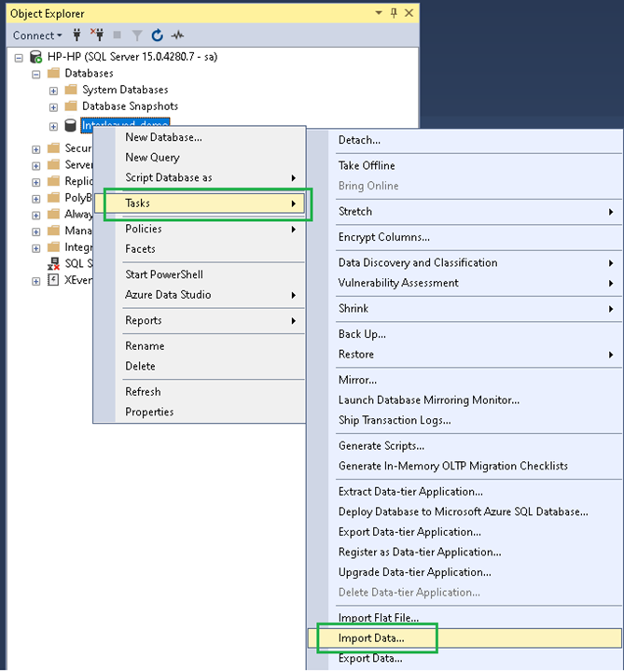Viewport: 624px width, 672px height.
Task: Expand the Database Snapshots node
Action: tap(53, 107)
